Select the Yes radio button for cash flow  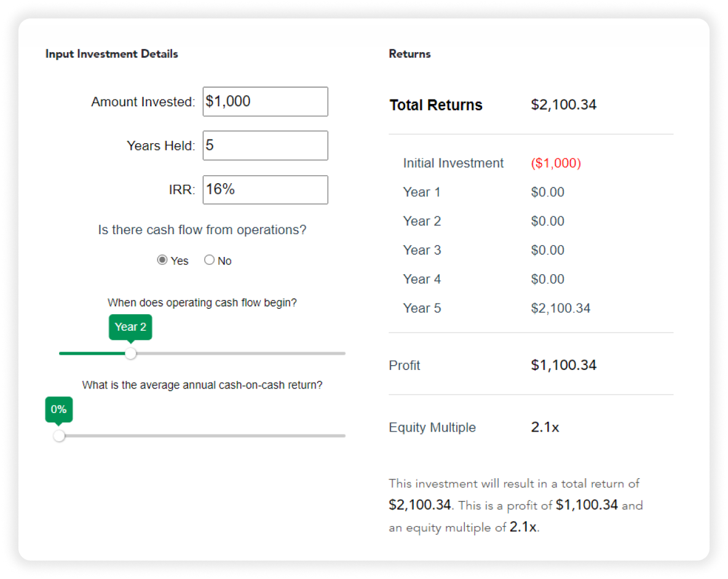pyautogui.click(x=162, y=260)
